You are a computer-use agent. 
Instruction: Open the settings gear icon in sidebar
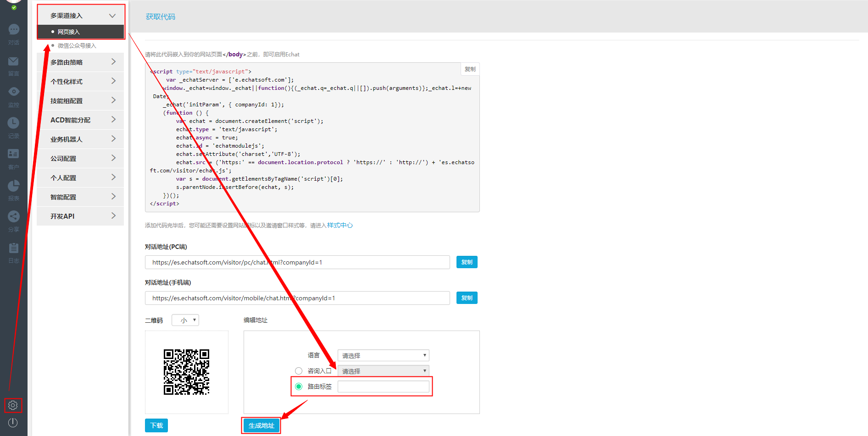click(x=13, y=405)
